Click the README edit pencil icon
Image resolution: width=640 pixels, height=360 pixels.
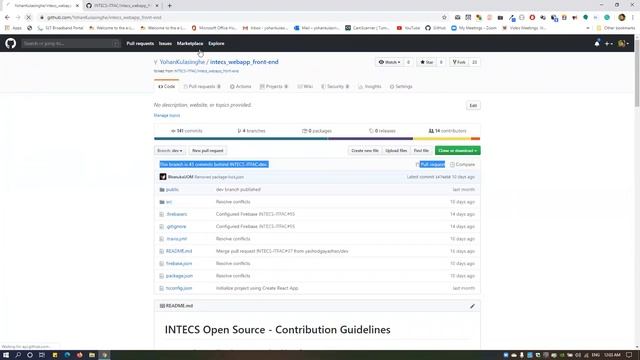(x=472, y=306)
